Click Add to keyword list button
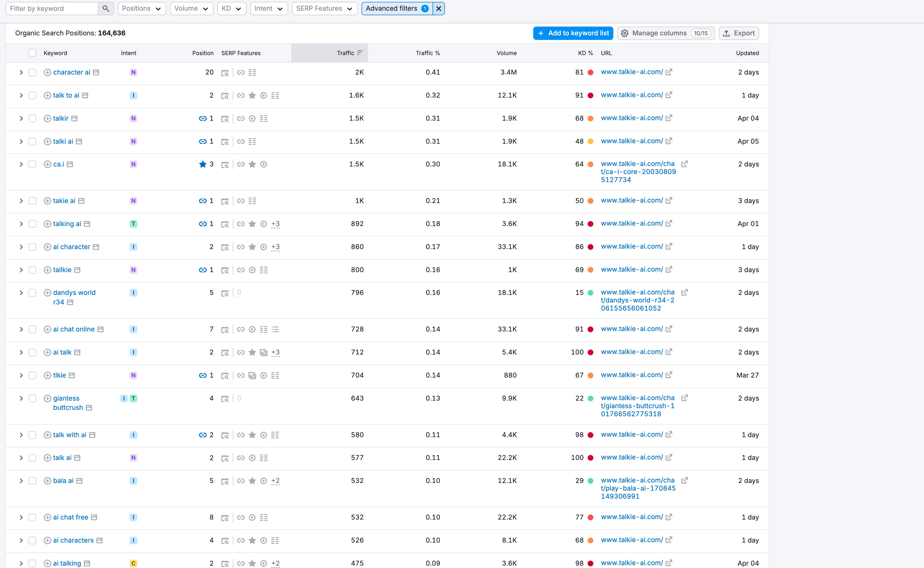Screen dimensions: 924x568 (573, 33)
